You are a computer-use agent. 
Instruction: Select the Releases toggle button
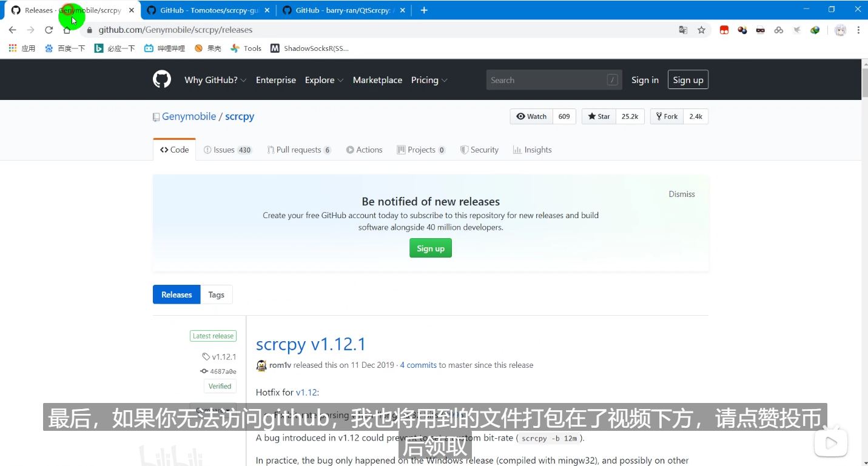(176, 294)
